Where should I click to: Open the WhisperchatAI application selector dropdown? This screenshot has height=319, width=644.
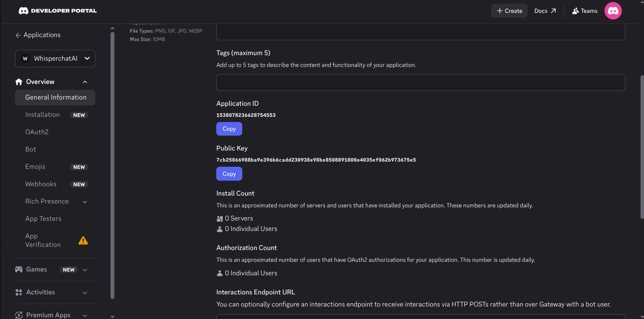pyautogui.click(x=55, y=59)
